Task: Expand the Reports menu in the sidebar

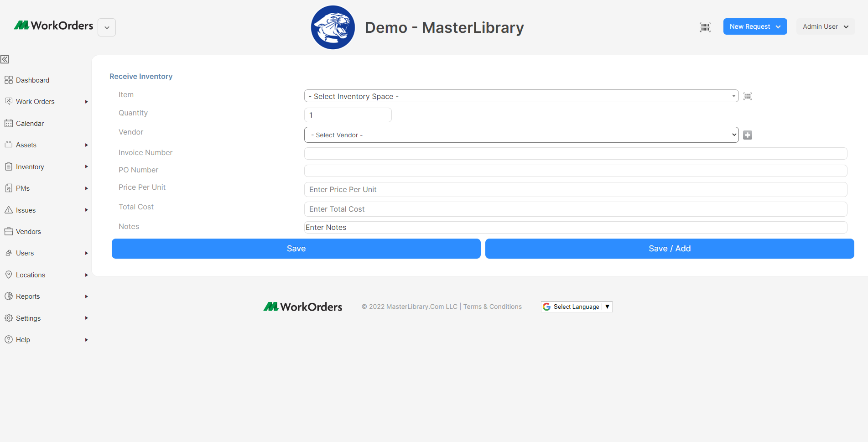Action: (86, 296)
